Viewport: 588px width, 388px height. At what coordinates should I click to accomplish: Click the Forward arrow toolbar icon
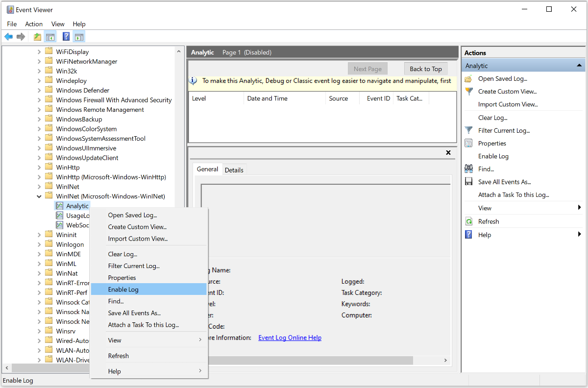click(21, 37)
